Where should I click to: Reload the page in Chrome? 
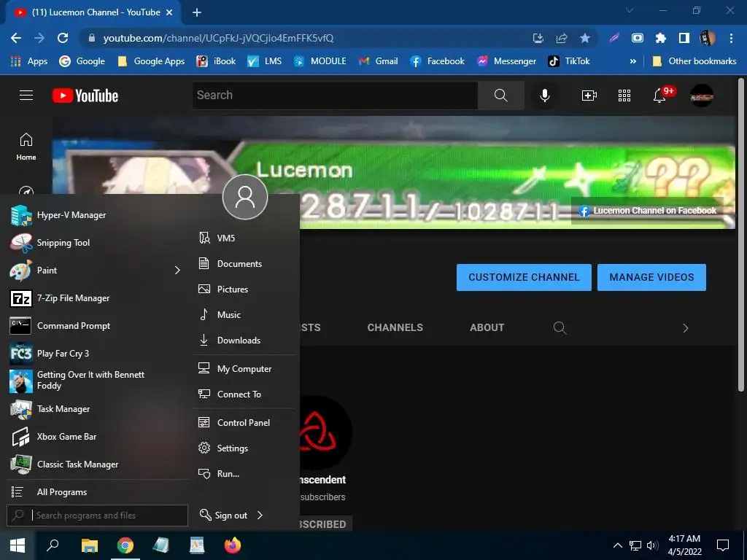pos(63,38)
